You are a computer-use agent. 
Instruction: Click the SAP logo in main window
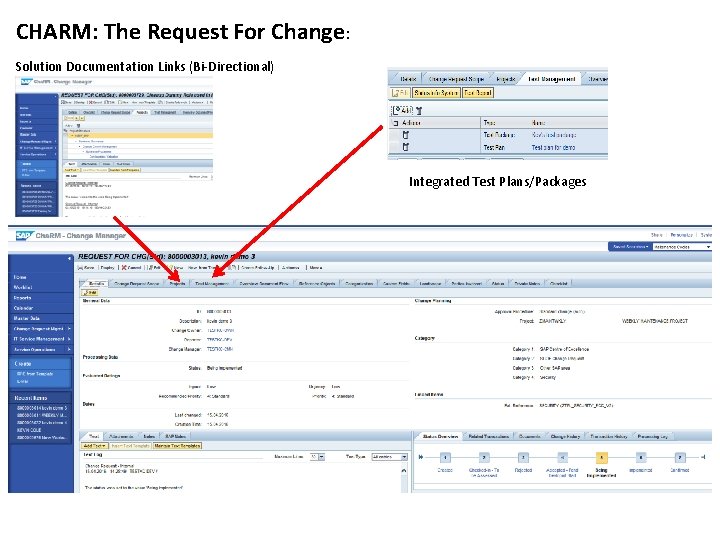click(23, 236)
